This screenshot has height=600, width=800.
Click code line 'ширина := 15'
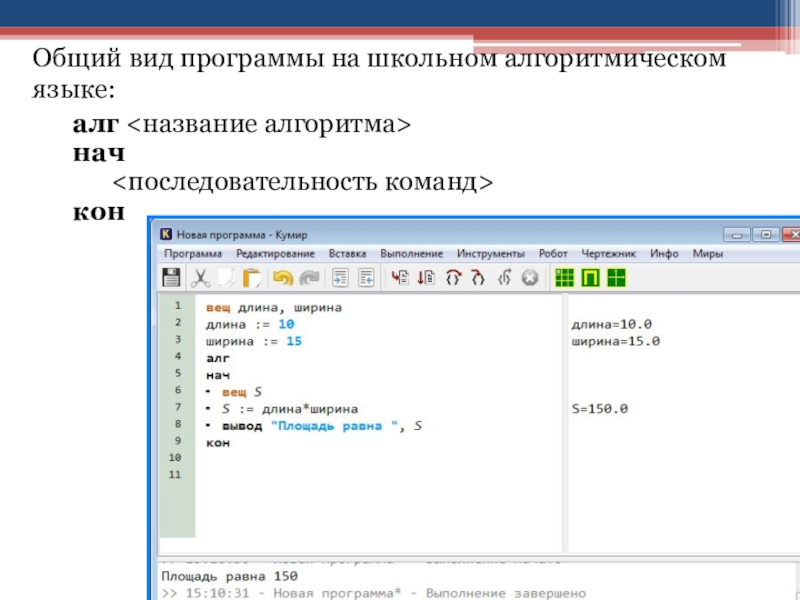point(254,341)
